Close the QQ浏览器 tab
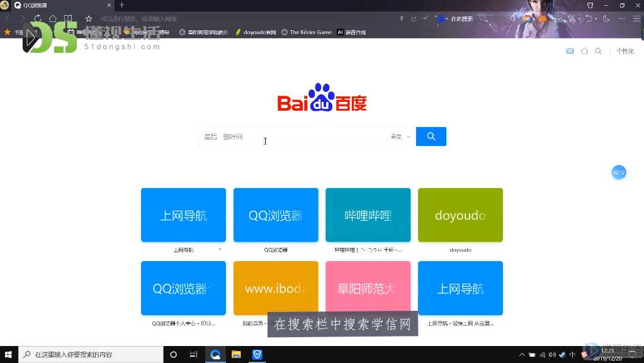The width and height of the screenshot is (644, 363). 110,5
